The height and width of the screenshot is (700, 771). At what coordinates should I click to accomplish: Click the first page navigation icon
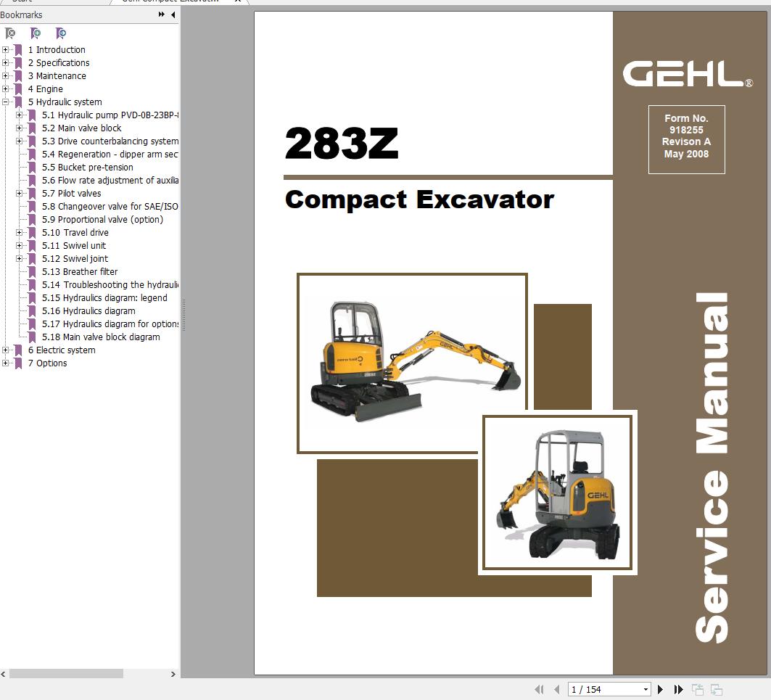coord(540,689)
